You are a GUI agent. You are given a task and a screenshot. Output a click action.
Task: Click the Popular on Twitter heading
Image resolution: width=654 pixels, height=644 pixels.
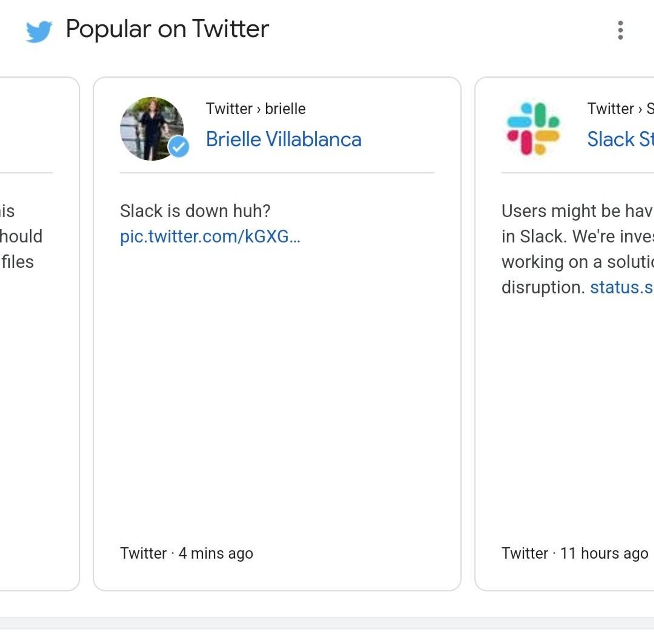coord(167,29)
